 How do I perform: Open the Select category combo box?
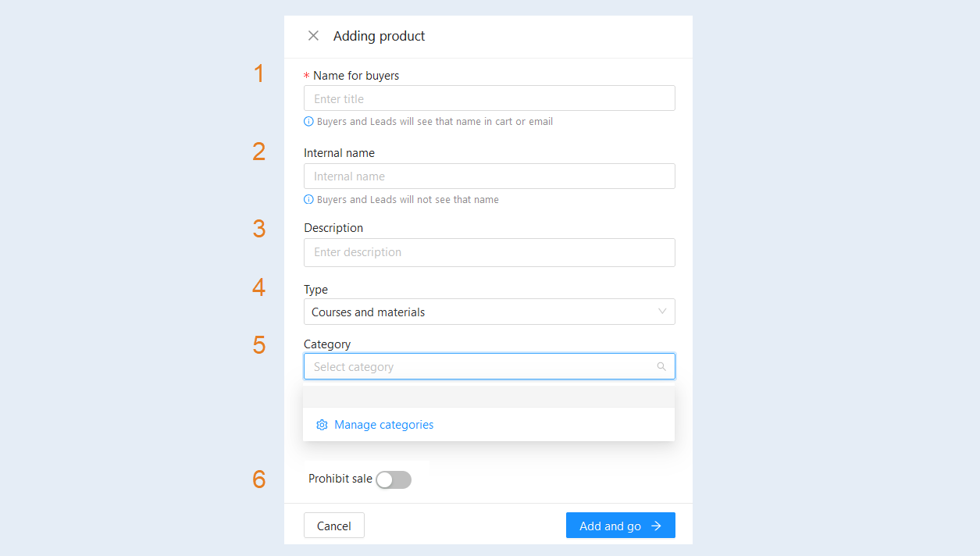point(490,366)
